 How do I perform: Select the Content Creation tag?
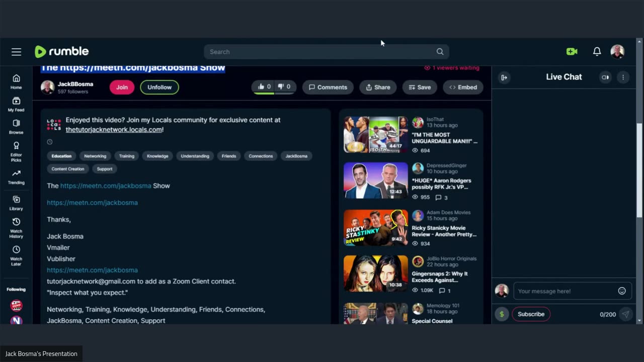68,169
